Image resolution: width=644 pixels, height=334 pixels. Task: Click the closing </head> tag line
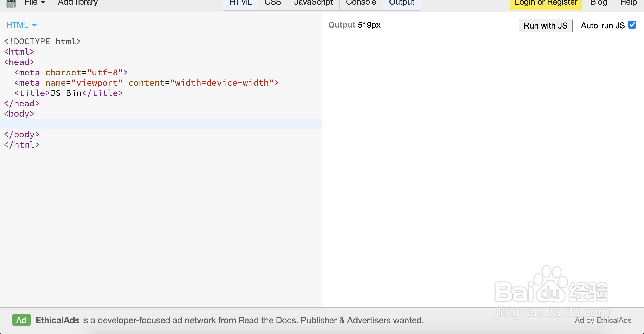pos(21,103)
